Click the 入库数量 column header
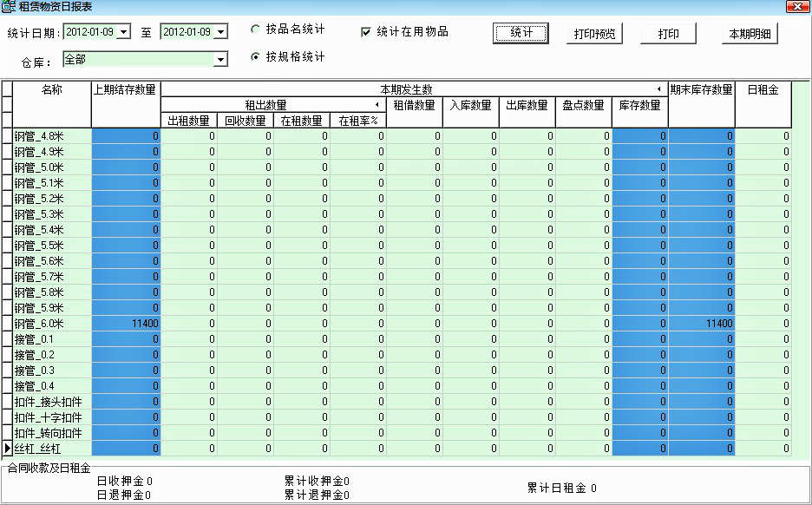Screen dimensions: 812x505 pyautogui.click(x=471, y=113)
